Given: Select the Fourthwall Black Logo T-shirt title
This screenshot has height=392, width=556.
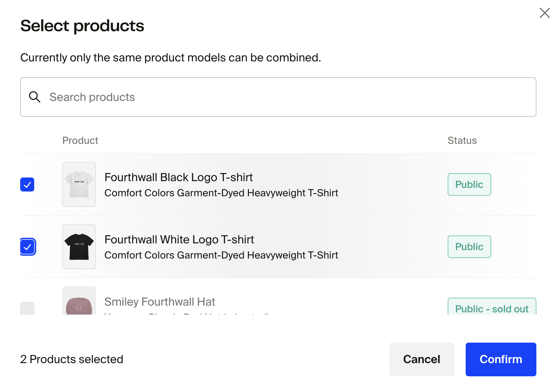Looking at the screenshot, I should point(178,177).
